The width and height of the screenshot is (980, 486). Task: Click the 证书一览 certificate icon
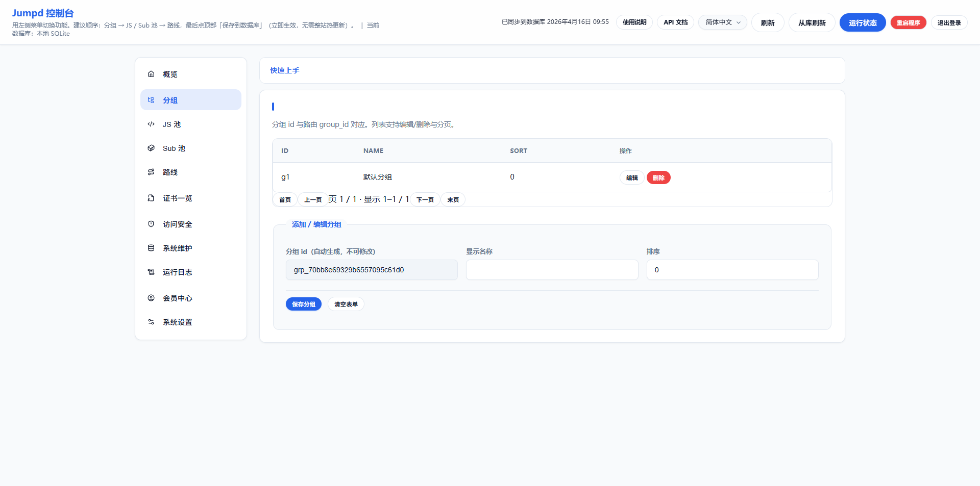(x=151, y=198)
